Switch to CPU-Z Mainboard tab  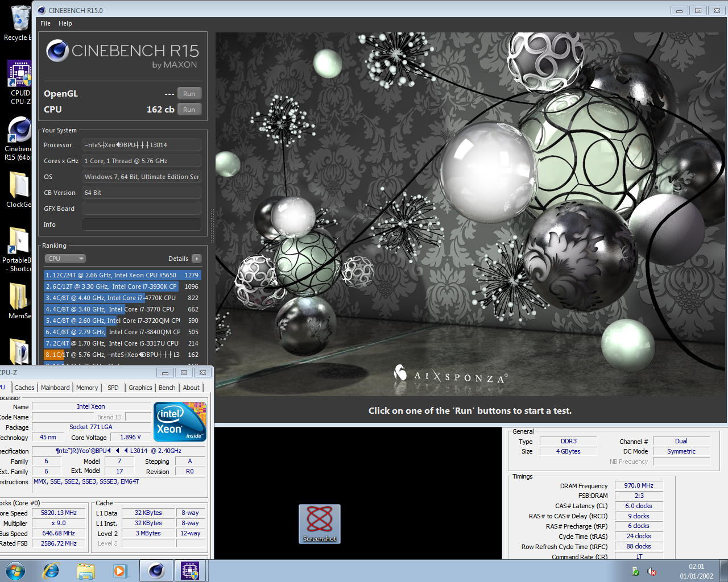[55, 388]
